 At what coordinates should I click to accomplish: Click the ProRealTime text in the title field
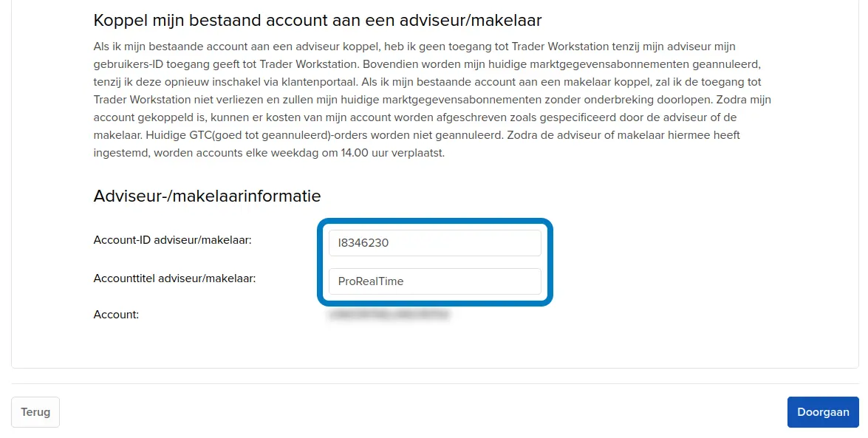(371, 281)
